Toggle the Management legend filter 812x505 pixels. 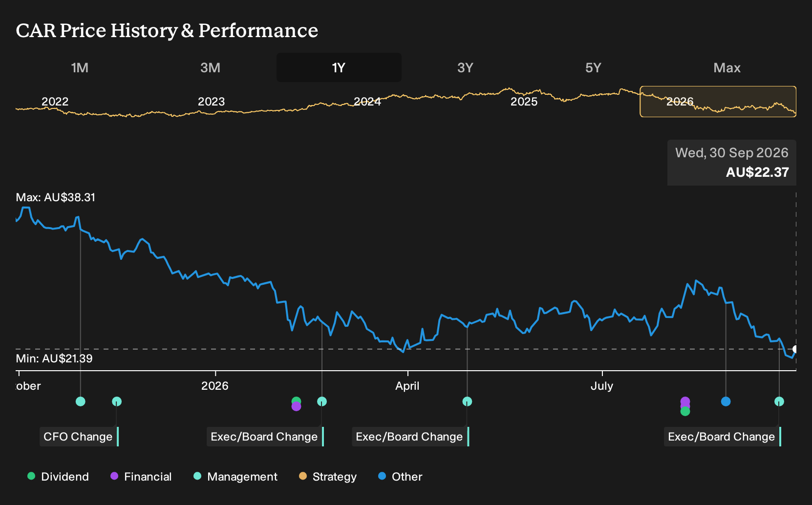coord(235,477)
